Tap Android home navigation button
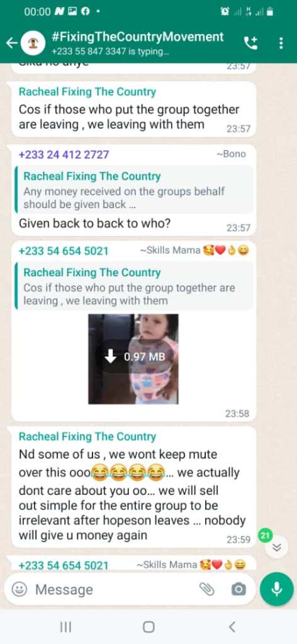The width and height of the screenshot is (297, 644). 148,626
